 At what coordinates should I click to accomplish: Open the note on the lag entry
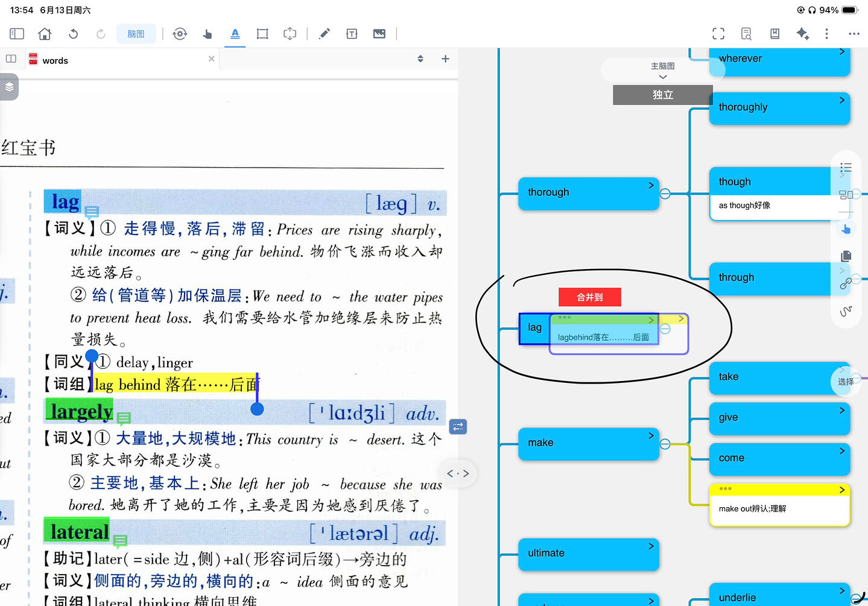tap(92, 212)
